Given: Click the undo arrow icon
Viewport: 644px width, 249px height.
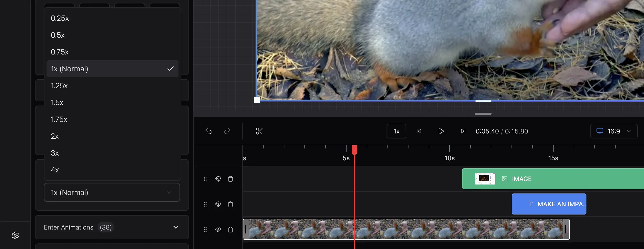Looking at the screenshot, I should 208,131.
